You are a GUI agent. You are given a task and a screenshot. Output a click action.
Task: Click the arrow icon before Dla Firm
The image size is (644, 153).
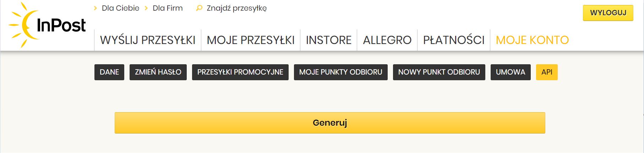click(x=146, y=8)
